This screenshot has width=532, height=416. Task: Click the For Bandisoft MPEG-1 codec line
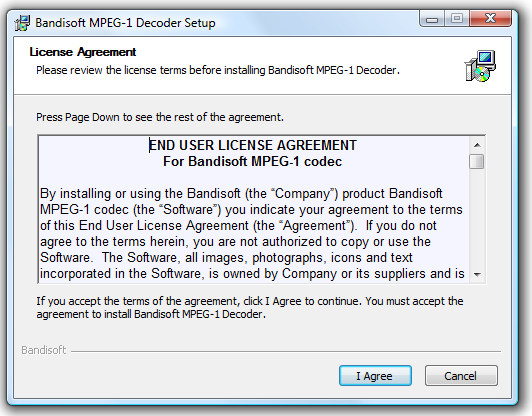252,162
